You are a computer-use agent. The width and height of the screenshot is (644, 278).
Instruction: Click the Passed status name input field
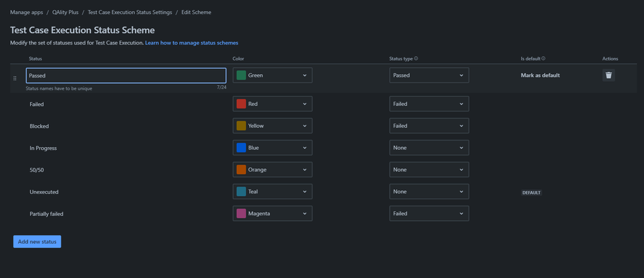(x=126, y=75)
